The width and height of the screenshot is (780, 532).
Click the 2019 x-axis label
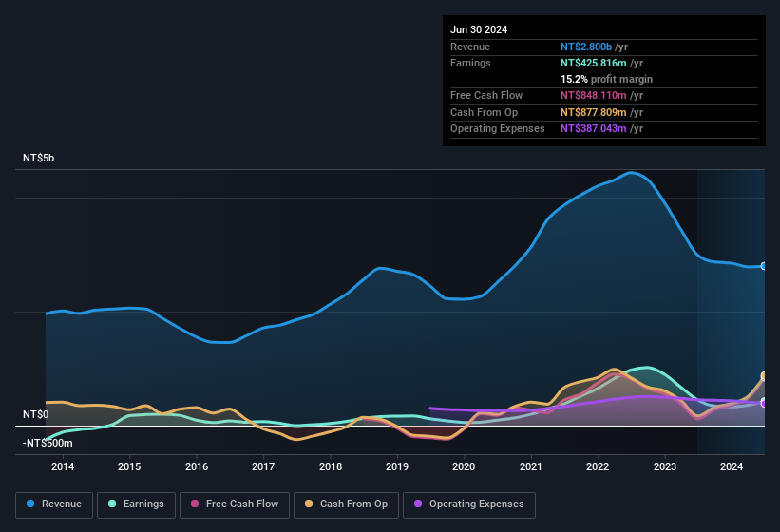pos(397,466)
